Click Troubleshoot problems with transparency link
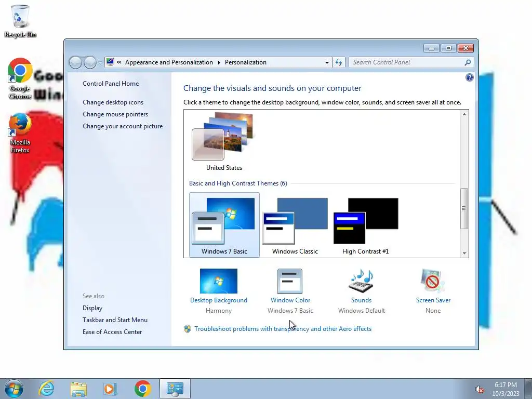Image resolution: width=532 pixels, height=399 pixels. point(283,329)
